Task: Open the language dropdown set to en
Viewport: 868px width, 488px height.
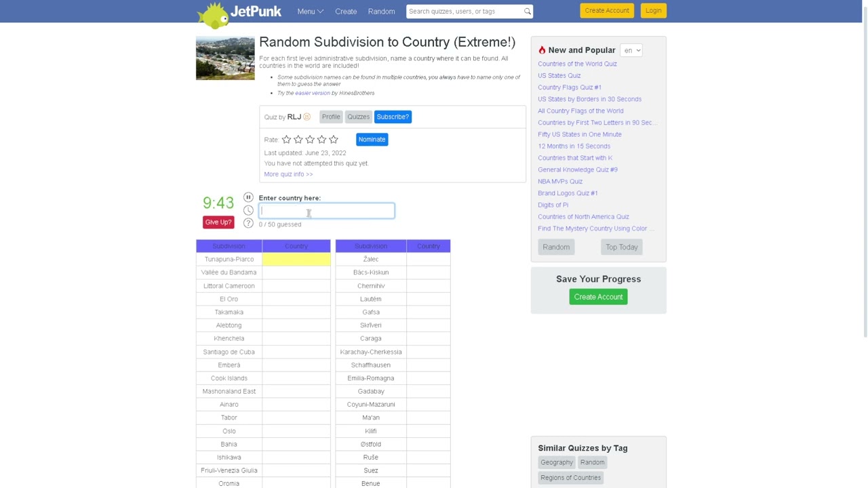Action: (x=631, y=50)
